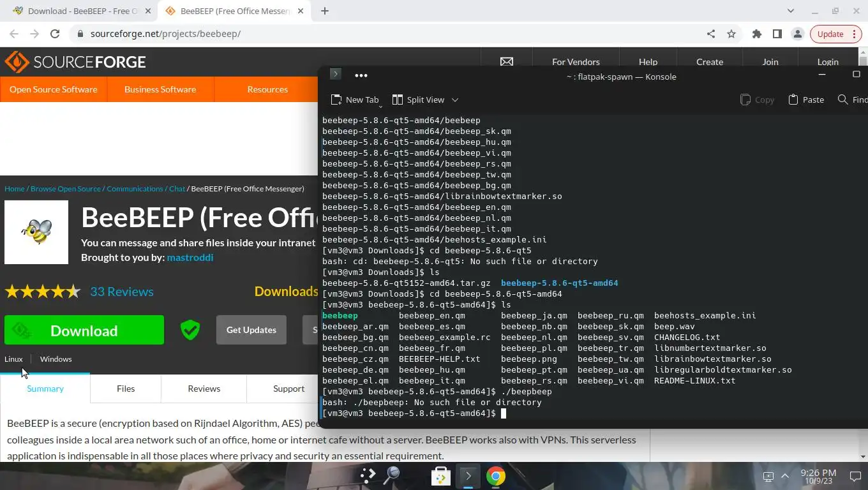
Task: Click Browse Open Source breadcrumb link
Action: tap(66, 189)
